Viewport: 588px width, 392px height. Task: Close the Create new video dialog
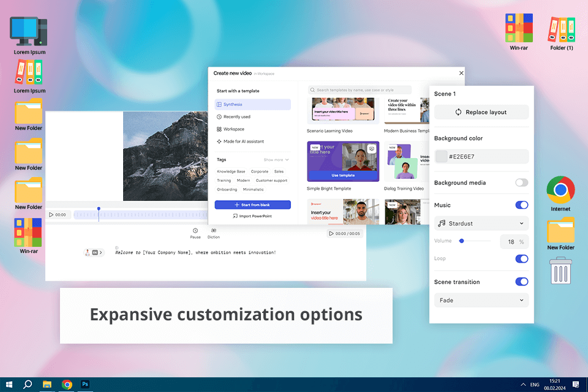click(461, 73)
